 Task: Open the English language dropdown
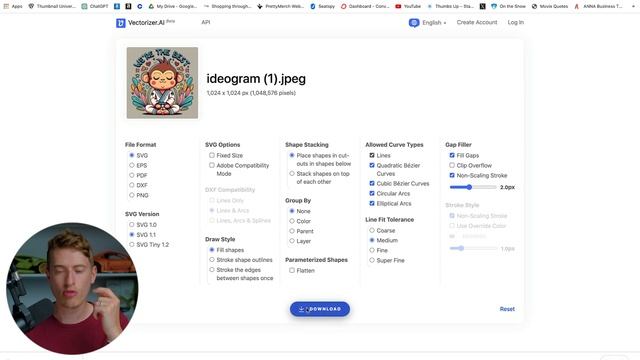(x=434, y=23)
